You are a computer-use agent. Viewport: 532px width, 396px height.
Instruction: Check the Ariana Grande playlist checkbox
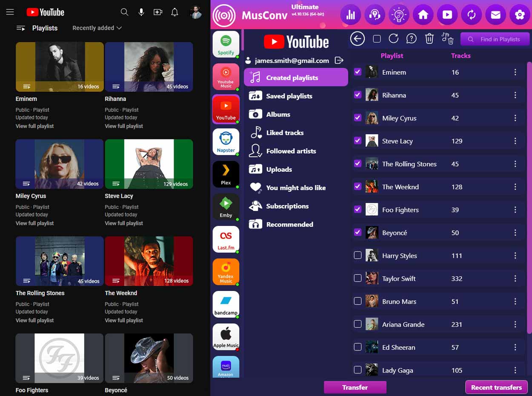coord(358,324)
